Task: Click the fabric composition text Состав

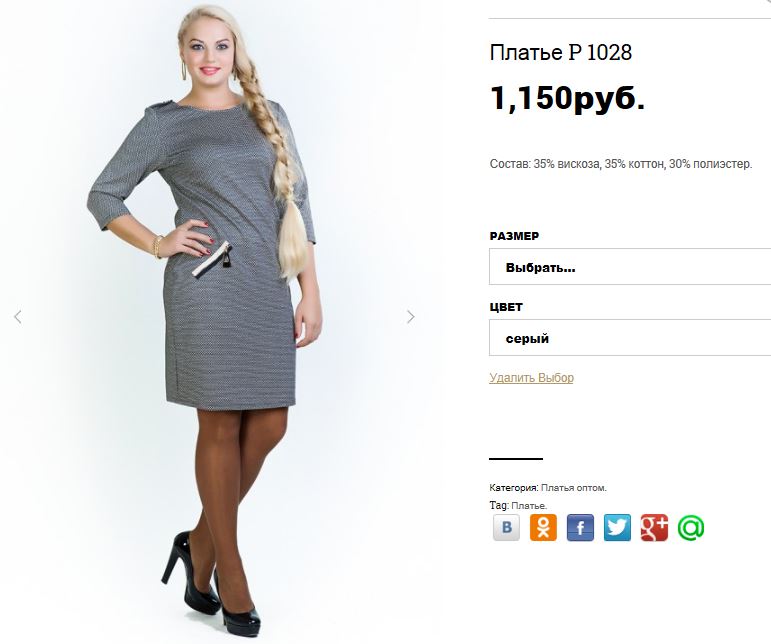Action: click(x=621, y=164)
